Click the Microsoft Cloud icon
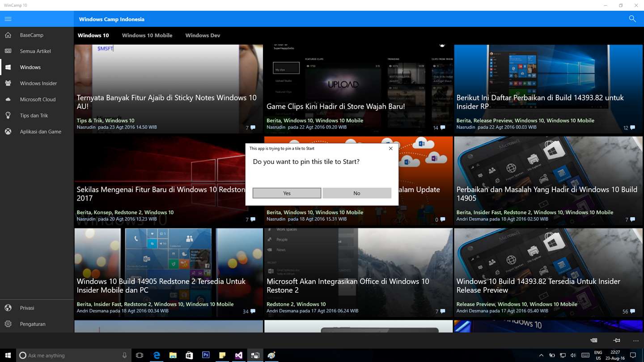 [x=8, y=99]
